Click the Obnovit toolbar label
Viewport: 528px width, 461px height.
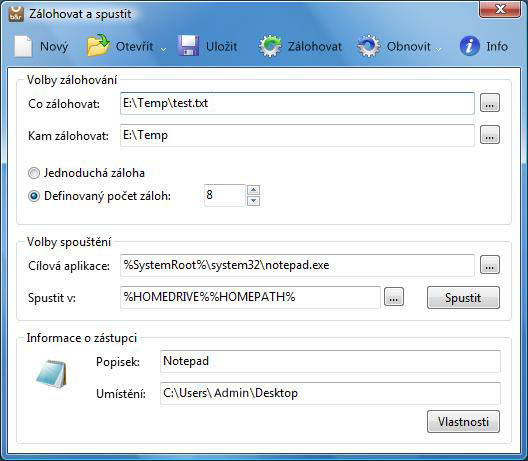(x=408, y=46)
